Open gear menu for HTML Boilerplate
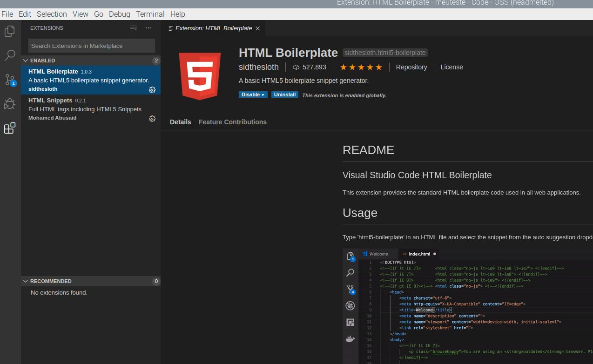Screen dimensions: 593x364 pos(152,90)
